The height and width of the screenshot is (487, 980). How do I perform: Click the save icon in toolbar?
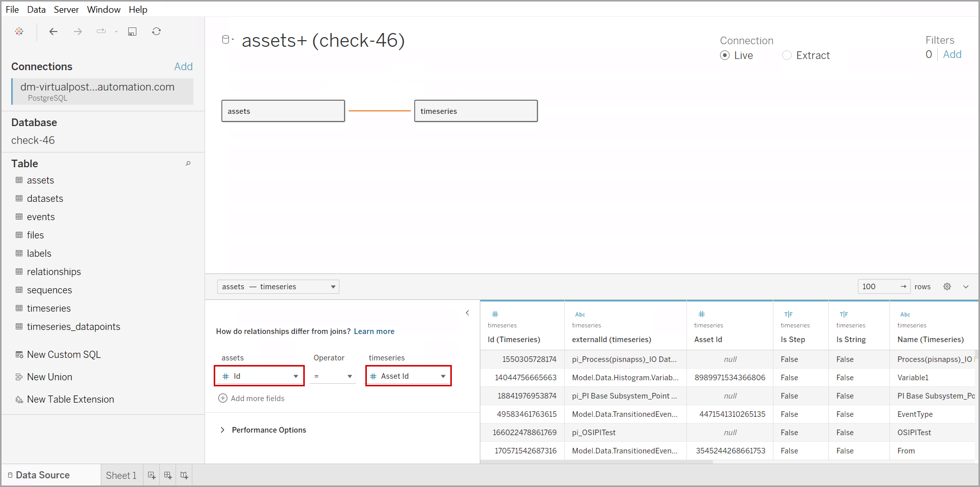[x=132, y=32]
